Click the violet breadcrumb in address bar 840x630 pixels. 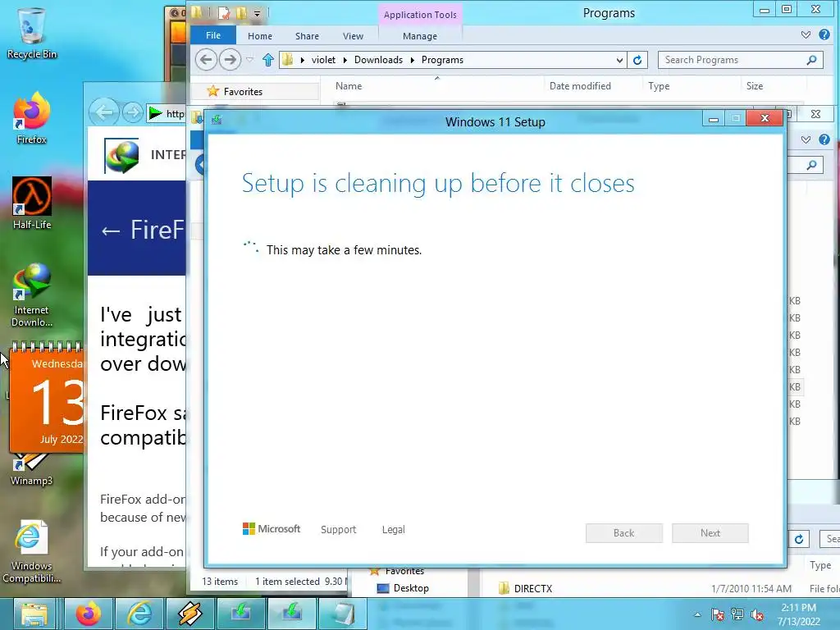click(x=323, y=60)
